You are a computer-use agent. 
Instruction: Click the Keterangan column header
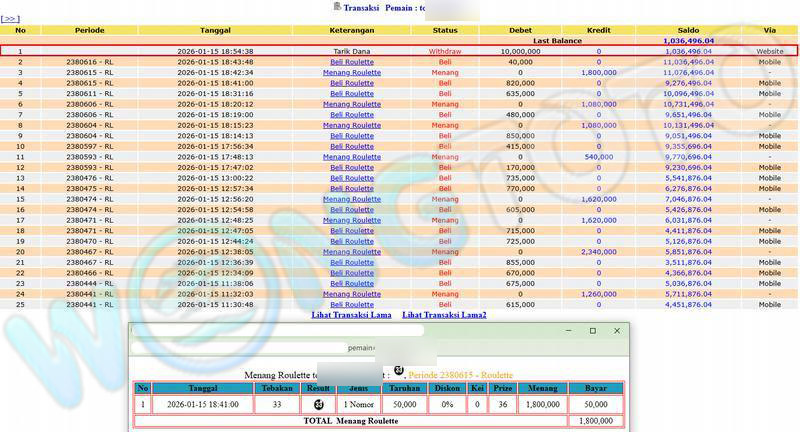(352, 30)
